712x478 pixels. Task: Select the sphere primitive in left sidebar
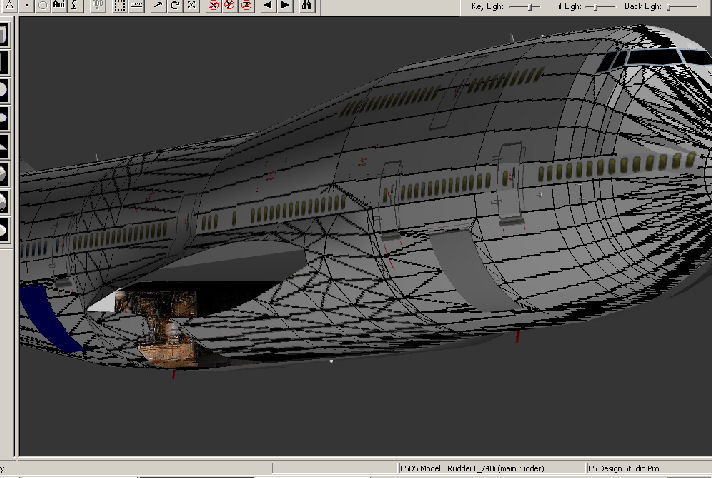tap(4, 88)
